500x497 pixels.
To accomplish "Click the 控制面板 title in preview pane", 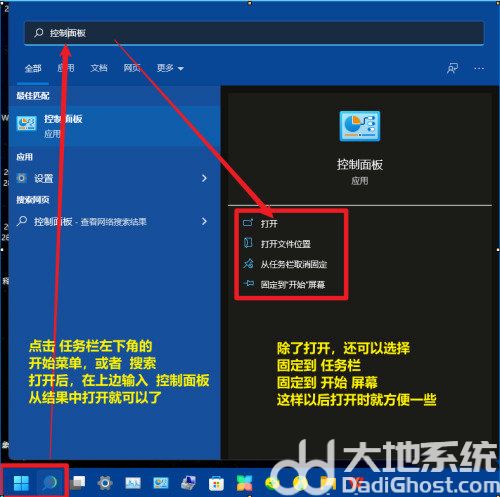I will click(360, 165).
